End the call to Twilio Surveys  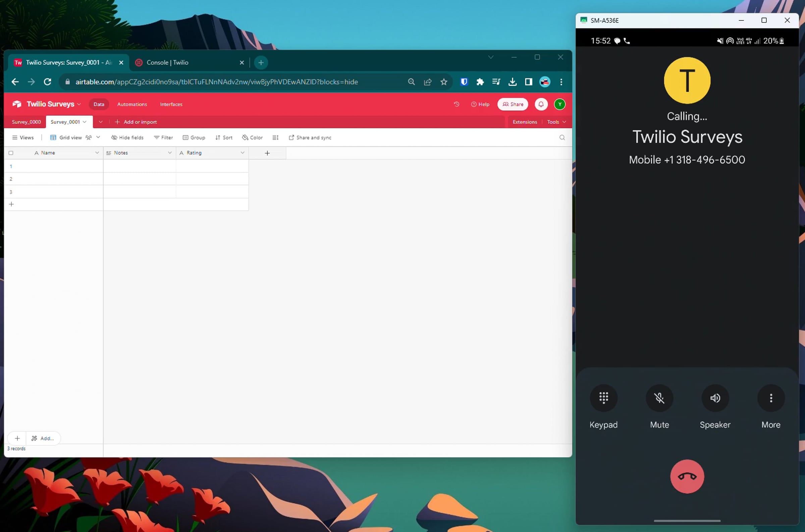[x=687, y=476]
